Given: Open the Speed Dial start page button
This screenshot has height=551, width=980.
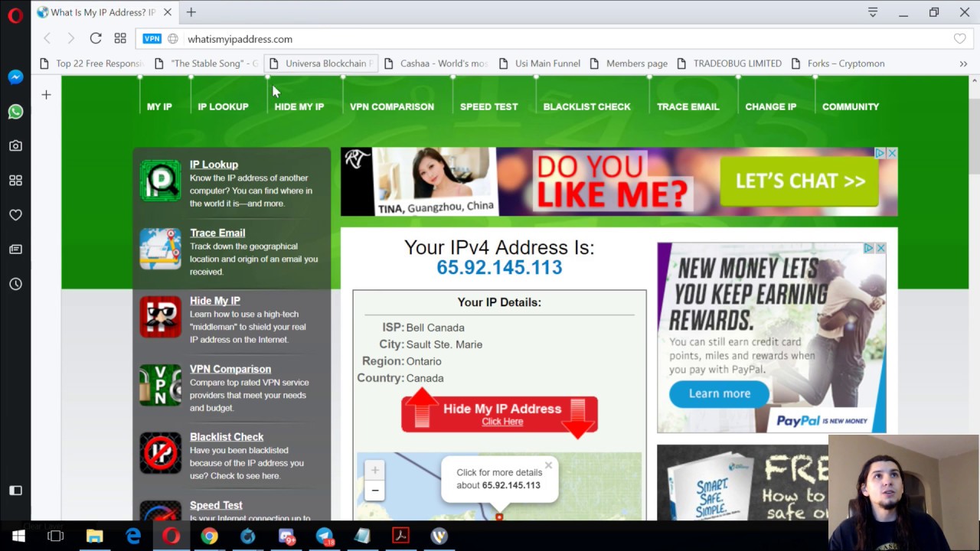Looking at the screenshot, I should [120, 38].
